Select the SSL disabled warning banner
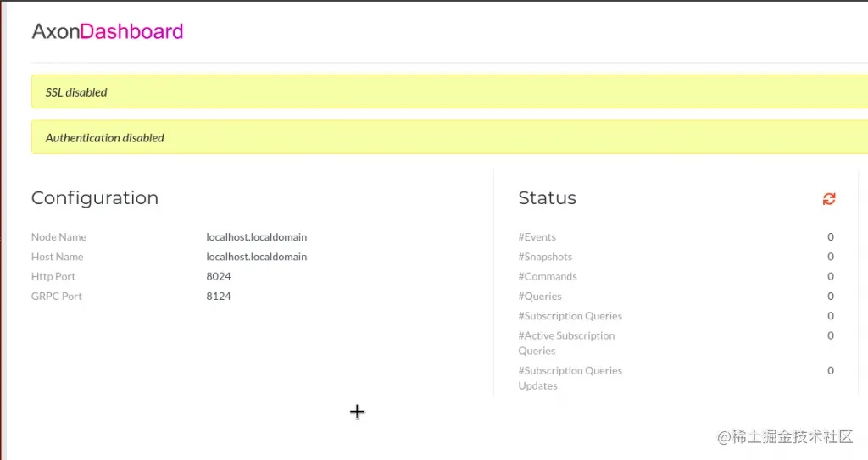Image resolution: width=868 pixels, height=460 pixels. coord(449,91)
